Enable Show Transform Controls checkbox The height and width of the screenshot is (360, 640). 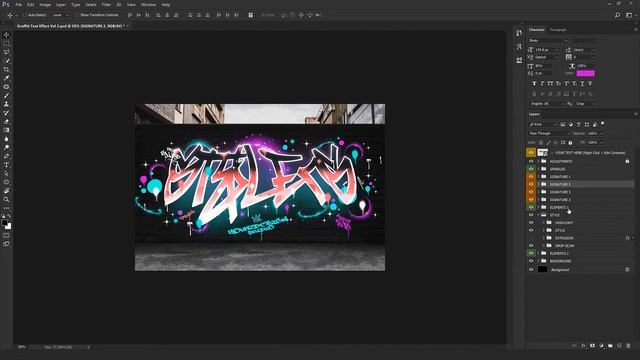click(77, 15)
